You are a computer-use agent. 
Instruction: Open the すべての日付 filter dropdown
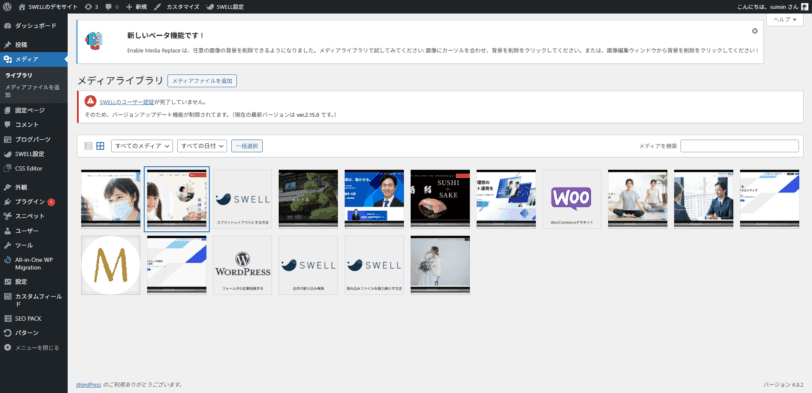(x=202, y=146)
